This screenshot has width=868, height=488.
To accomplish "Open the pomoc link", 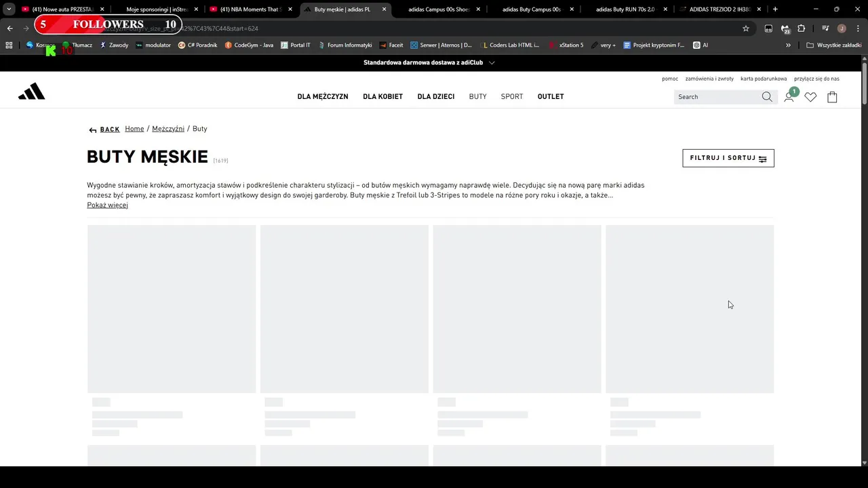I will (x=670, y=79).
